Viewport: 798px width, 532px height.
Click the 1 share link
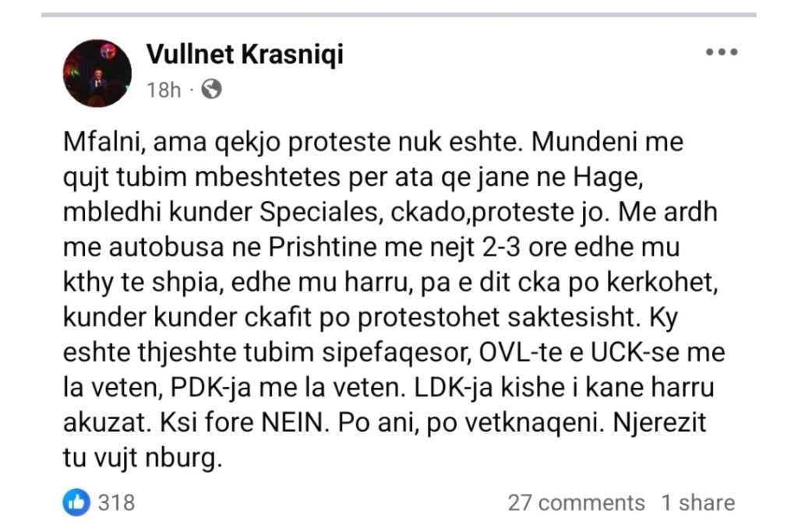pos(698,503)
